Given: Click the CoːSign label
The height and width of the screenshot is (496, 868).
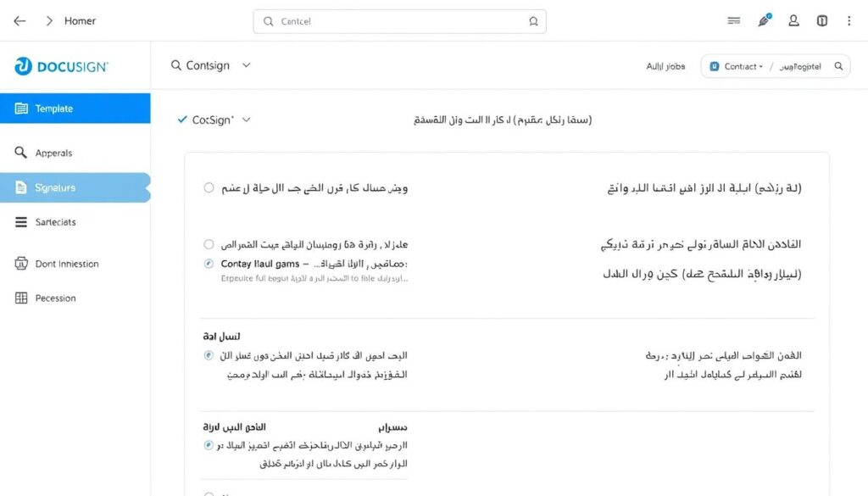Looking at the screenshot, I should tap(213, 120).
